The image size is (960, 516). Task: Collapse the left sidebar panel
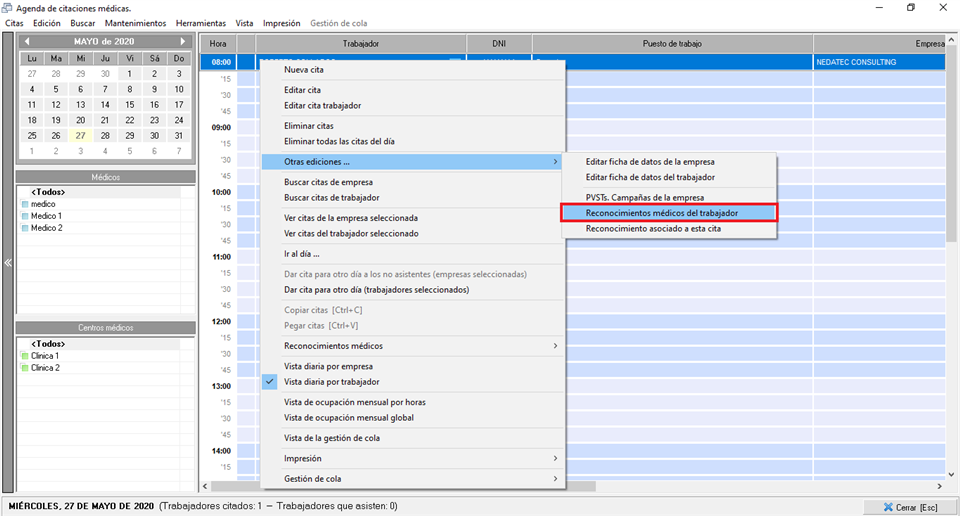[8, 263]
